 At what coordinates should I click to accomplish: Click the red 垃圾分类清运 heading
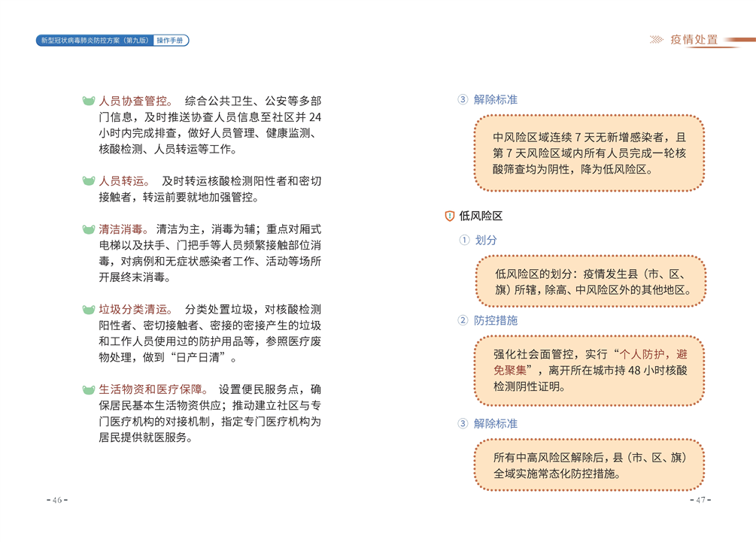click(134, 310)
